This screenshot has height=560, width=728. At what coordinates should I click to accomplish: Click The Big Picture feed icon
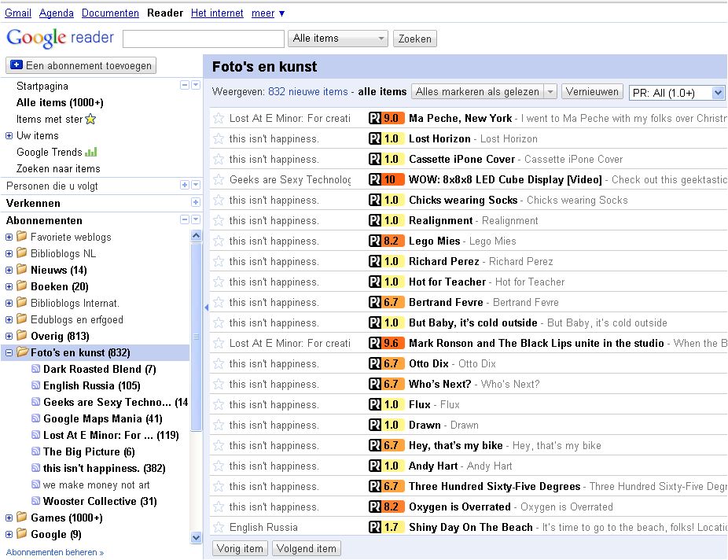point(35,451)
